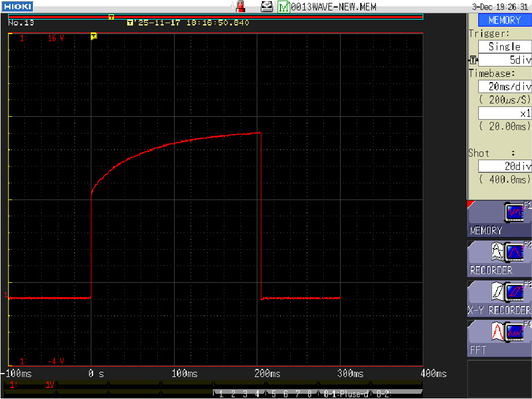Viewport: 532px width, 399px height.
Task: Click the HIOKI logo
Action: [x=16, y=6]
